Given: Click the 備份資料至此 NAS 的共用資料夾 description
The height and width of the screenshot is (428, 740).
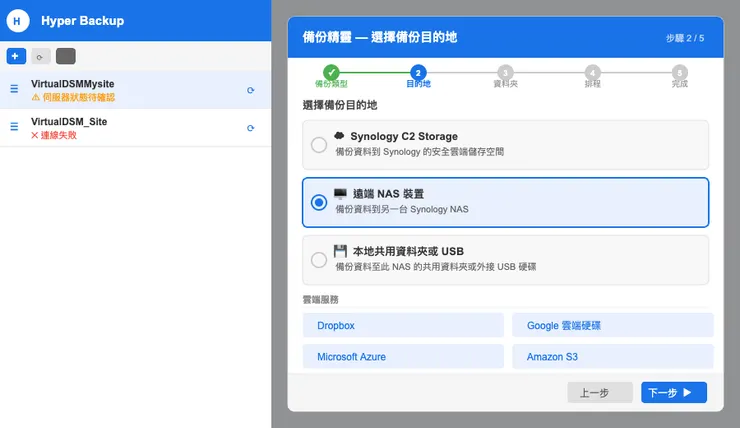Looking at the screenshot, I should [436, 267].
